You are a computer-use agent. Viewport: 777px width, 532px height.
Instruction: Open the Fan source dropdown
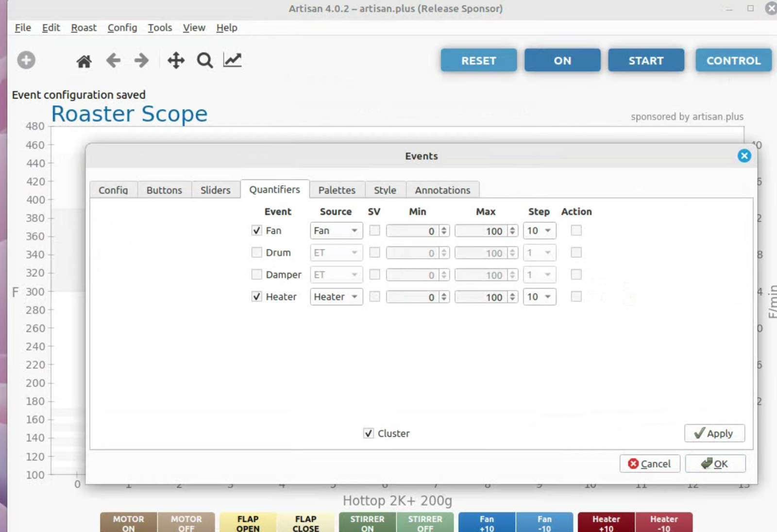coord(336,231)
